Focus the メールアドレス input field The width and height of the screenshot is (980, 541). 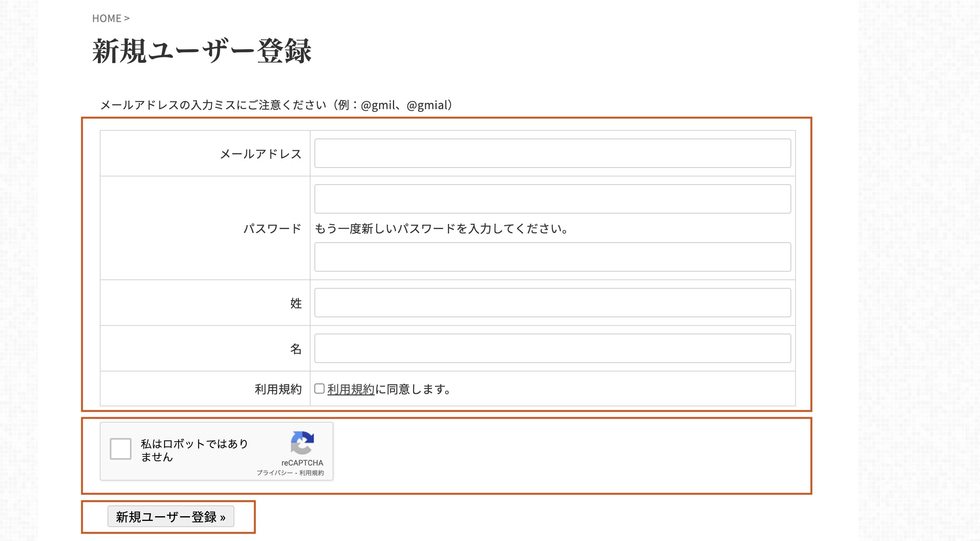coord(553,153)
